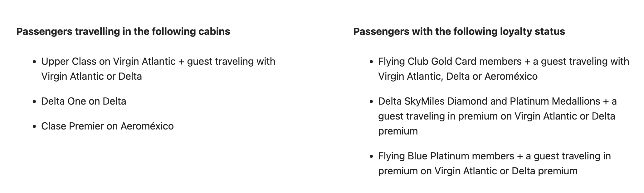Viewport: 644px width, 193px height.
Task: Click the bullet point before 'Clase Premier on Aeroméxico'
Action: click(x=35, y=127)
